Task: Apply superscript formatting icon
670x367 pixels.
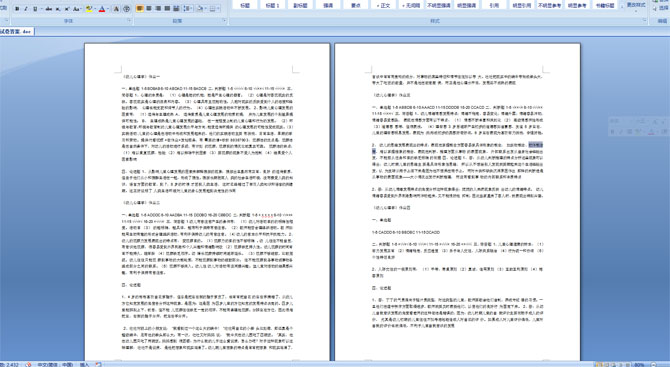Action: [x=67, y=9]
